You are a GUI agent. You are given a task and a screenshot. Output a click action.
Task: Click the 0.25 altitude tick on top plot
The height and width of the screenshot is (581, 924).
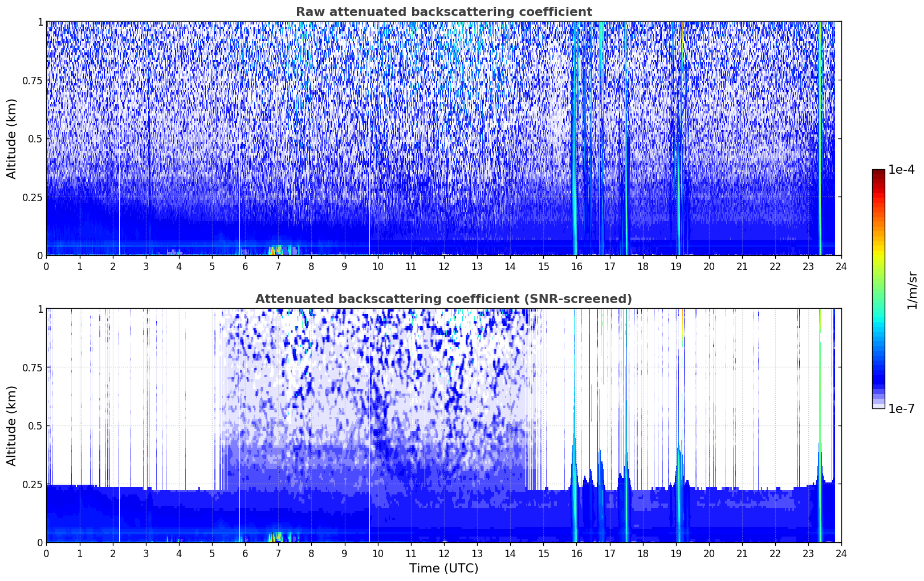[31, 197]
